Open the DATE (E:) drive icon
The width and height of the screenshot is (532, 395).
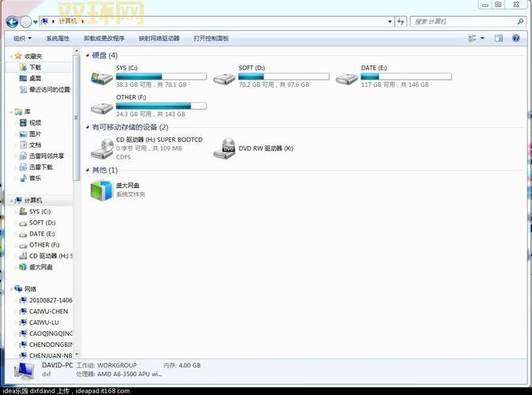(x=347, y=77)
